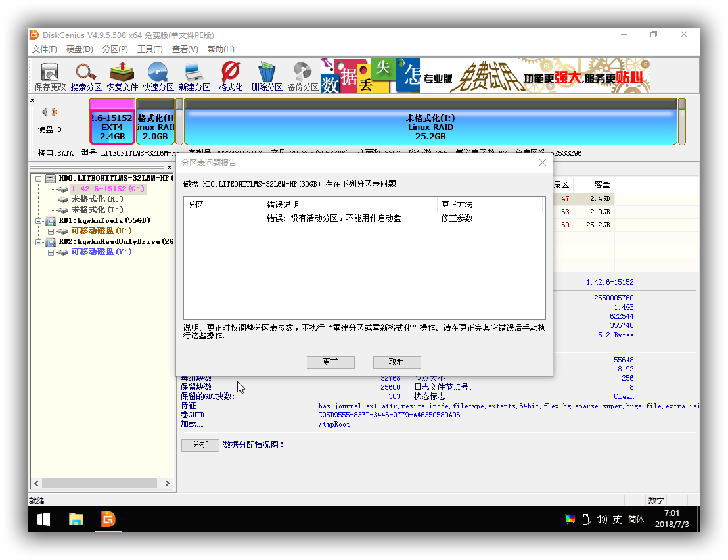This screenshot has height=560, width=728.
Task: Click the 分析 analyze button
Action: pos(200,445)
